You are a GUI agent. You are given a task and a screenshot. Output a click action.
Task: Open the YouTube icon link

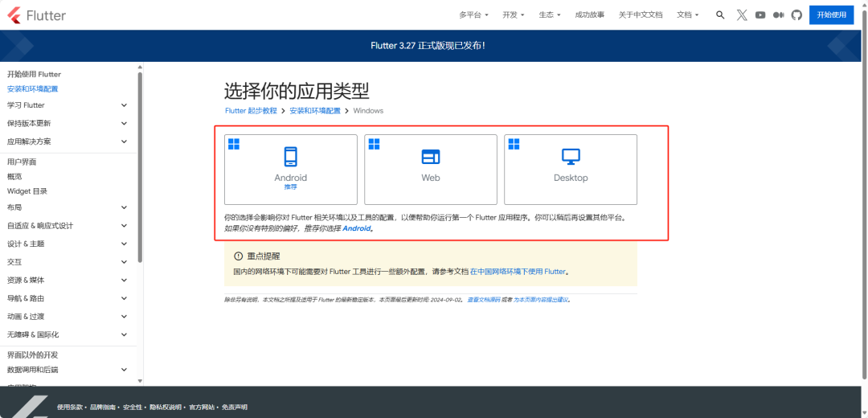[x=760, y=14]
